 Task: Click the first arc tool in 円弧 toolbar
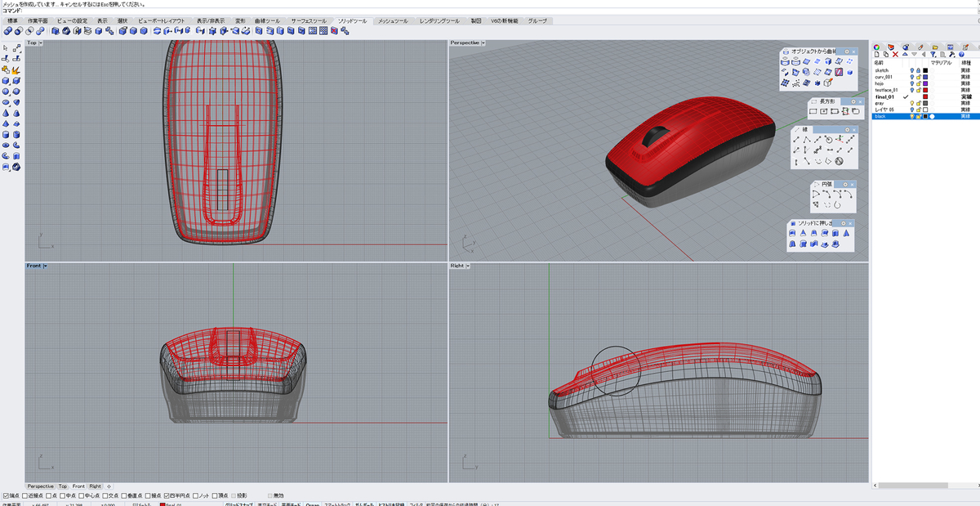(815, 194)
